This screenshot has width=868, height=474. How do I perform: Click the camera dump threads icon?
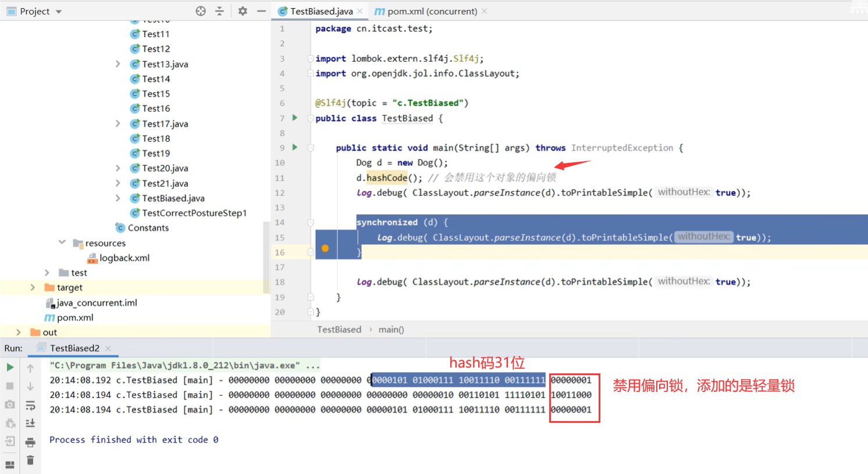pyautogui.click(x=10, y=404)
